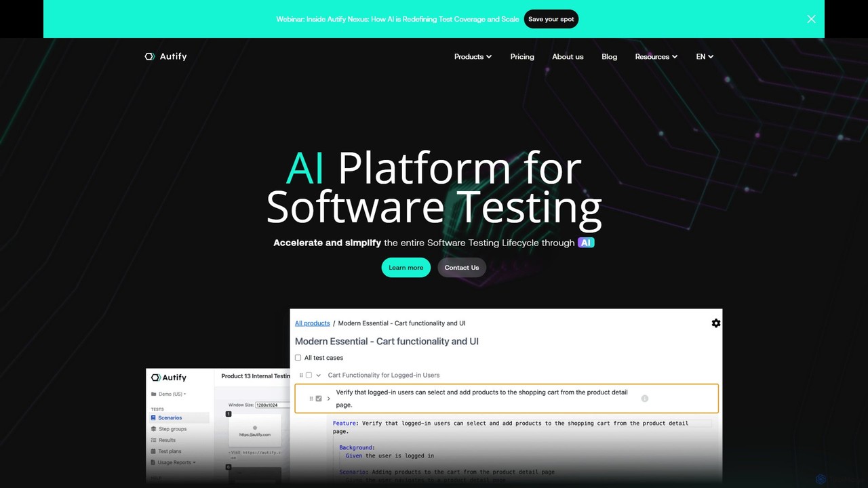The image size is (868, 488).
Task: Select Scenarios in the demo sidebar
Action: click(179, 418)
